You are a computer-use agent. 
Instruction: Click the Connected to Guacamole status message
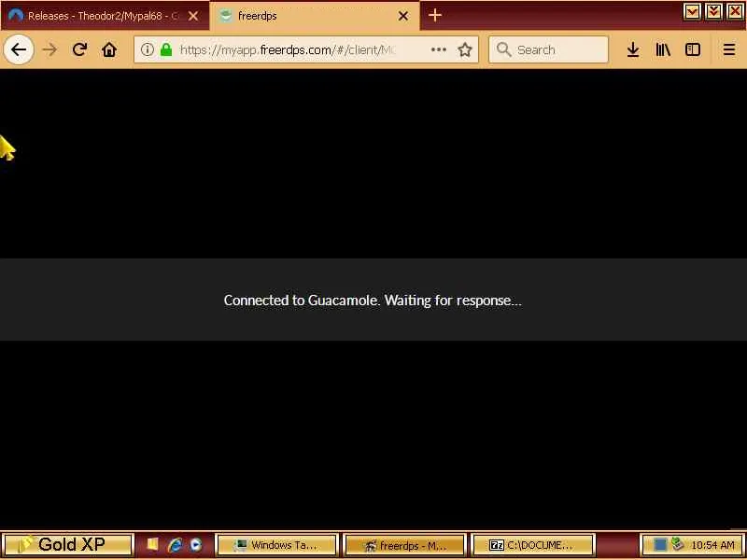pos(373,301)
